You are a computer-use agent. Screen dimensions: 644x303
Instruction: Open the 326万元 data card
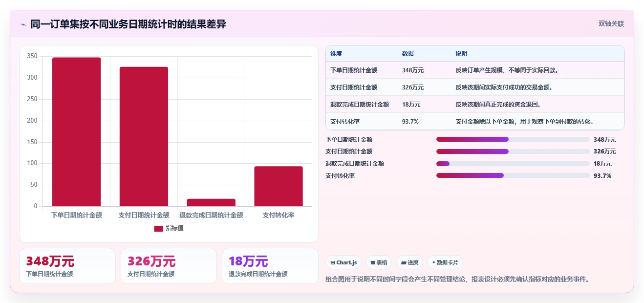(x=169, y=266)
